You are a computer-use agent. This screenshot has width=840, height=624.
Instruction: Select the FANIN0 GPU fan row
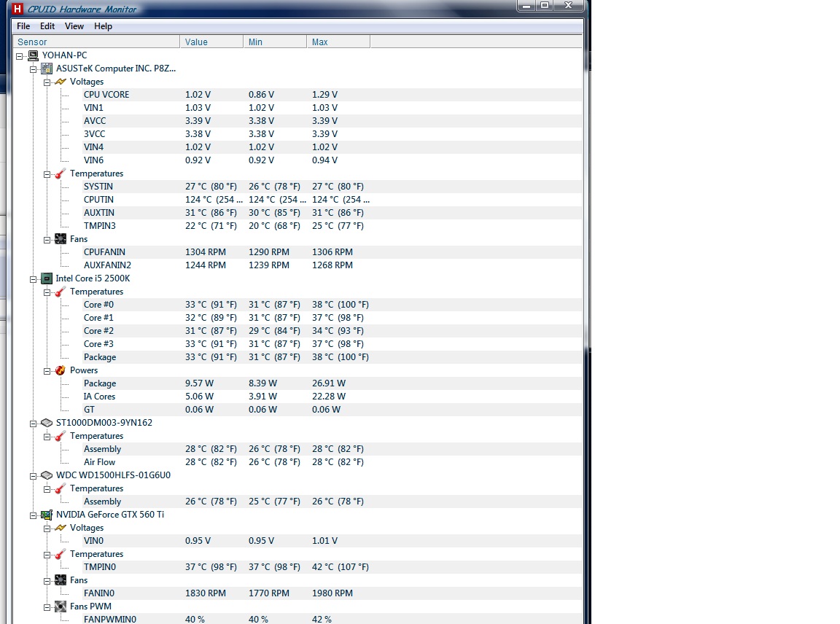click(x=99, y=593)
